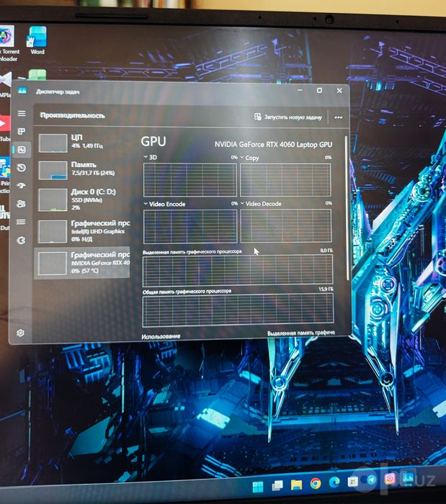Click the NVIDIA GeForce RTX 4060 Laptop GPU title
This screenshot has height=504, width=446.
pyautogui.click(x=273, y=145)
